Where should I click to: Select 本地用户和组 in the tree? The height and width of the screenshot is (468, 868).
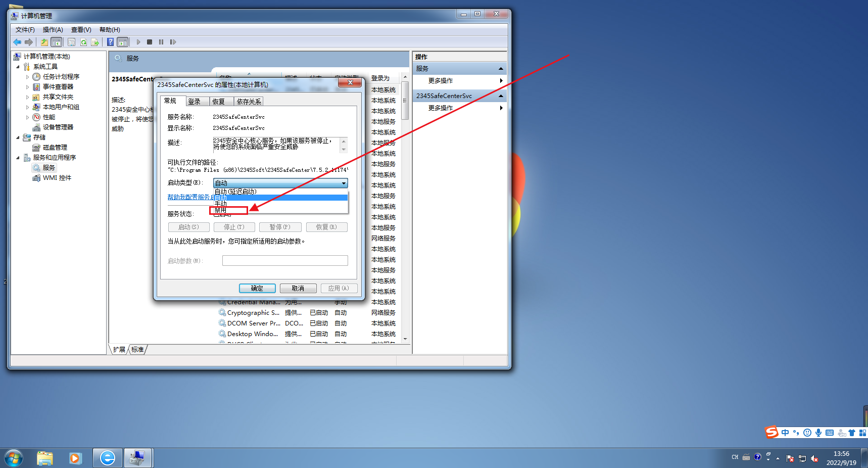tap(61, 107)
